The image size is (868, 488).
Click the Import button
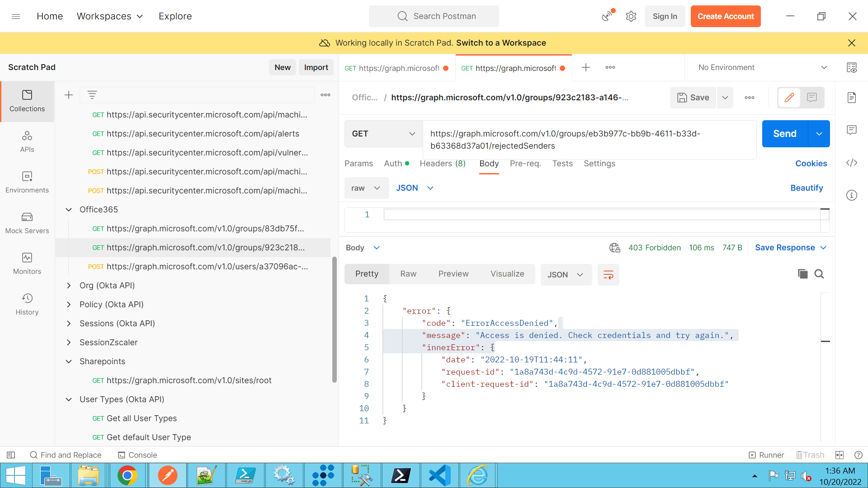tap(316, 67)
